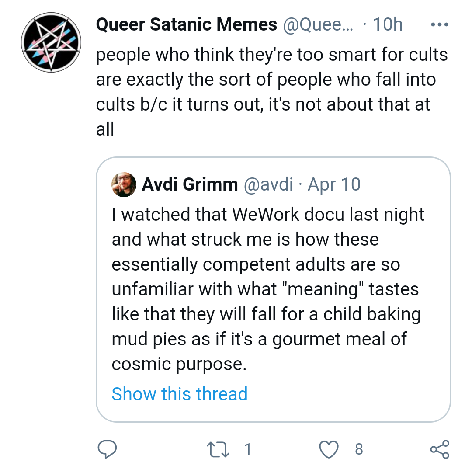Open the Queer Satanic Memes display name
The width and height of the screenshot is (472, 476).
(187, 25)
